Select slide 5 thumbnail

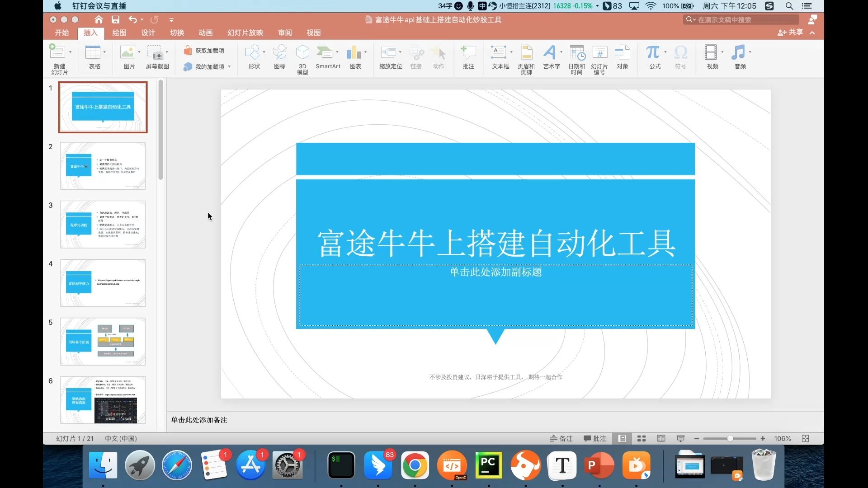(103, 342)
